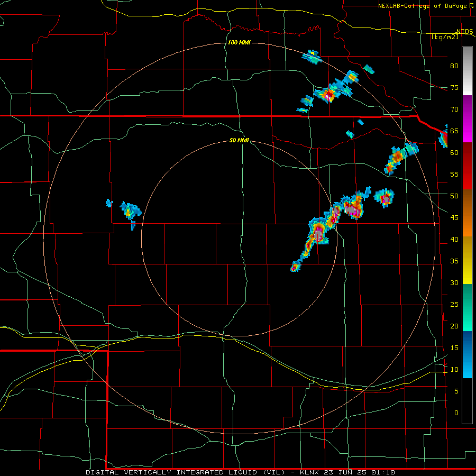Click the light blue segment of the color bar
Image resolution: width=476 pixels, height=476 pixels.
[467, 354]
